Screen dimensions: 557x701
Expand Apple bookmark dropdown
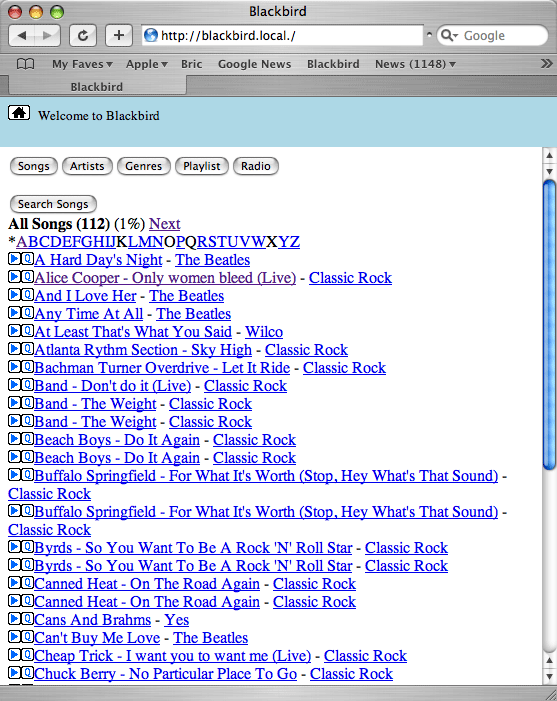[147, 64]
